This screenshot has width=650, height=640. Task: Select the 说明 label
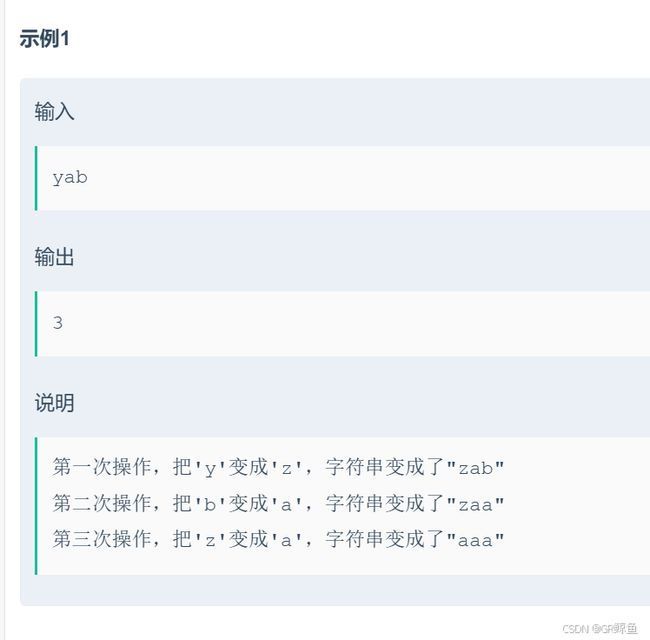54,403
